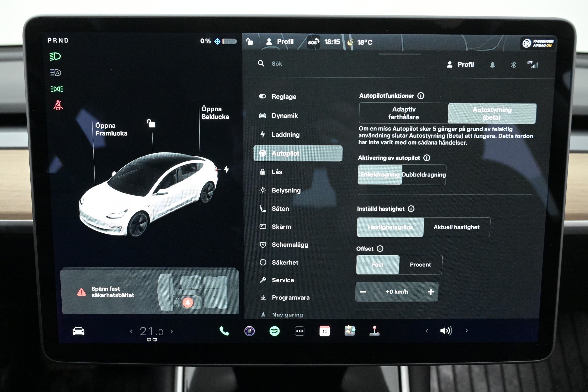Tap Öppna Framlucka to open frunk
The image size is (588, 392).
(111, 129)
